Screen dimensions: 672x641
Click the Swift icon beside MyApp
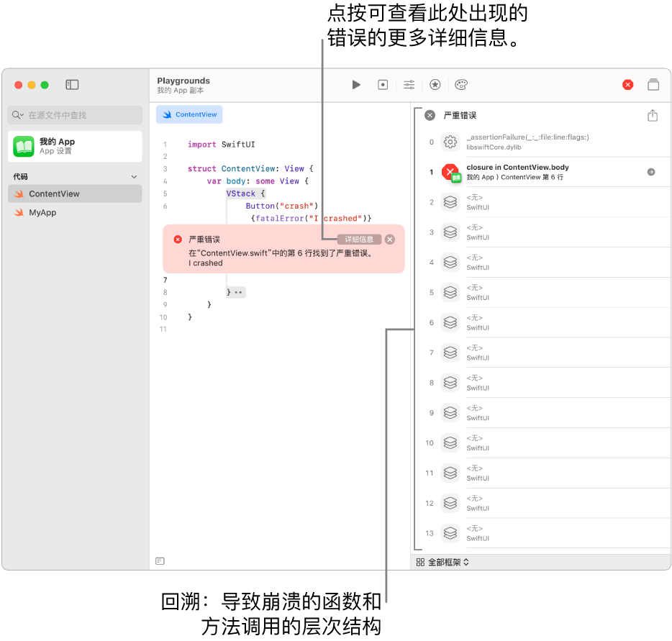click(x=19, y=212)
